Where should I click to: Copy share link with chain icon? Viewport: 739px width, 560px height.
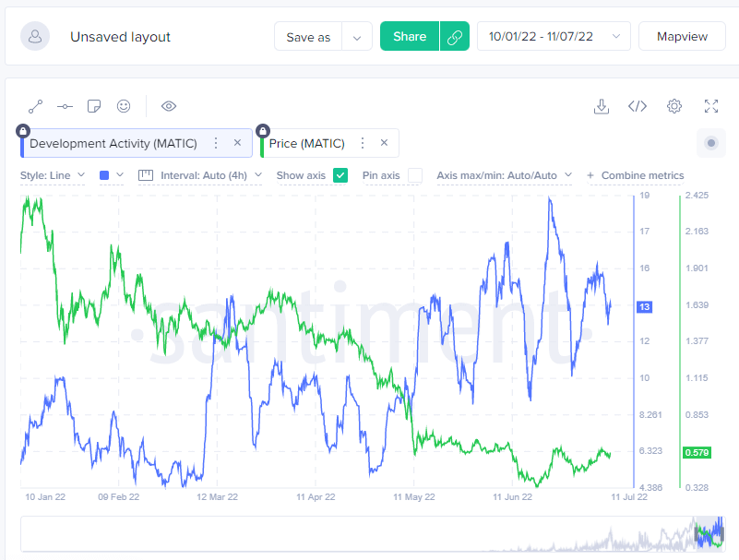454,37
